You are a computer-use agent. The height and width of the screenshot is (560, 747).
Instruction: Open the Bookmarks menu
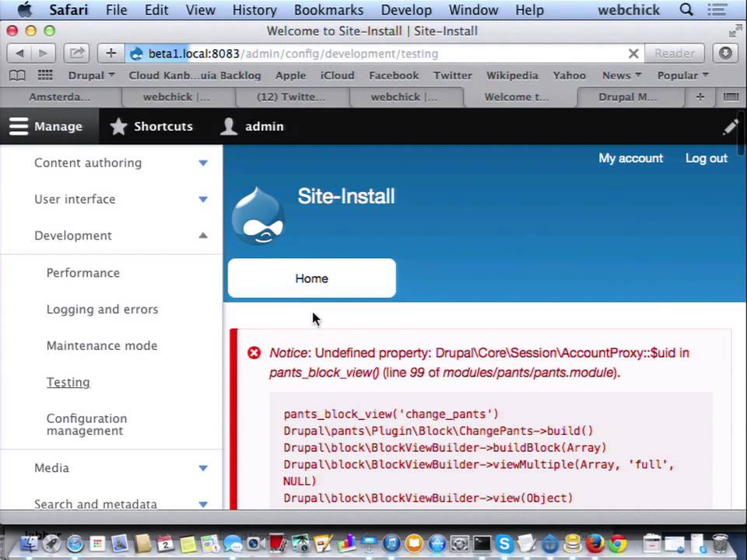tap(328, 9)
